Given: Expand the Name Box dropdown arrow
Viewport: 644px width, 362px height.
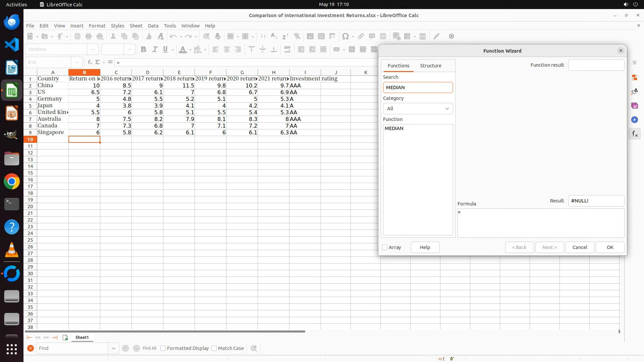Looking at the screenshot, I should pos(77,62).
